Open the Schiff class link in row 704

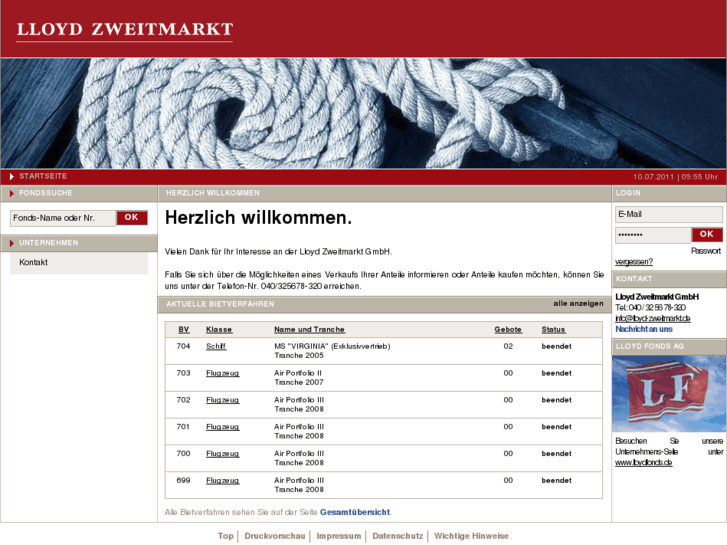tap(216, 346)
